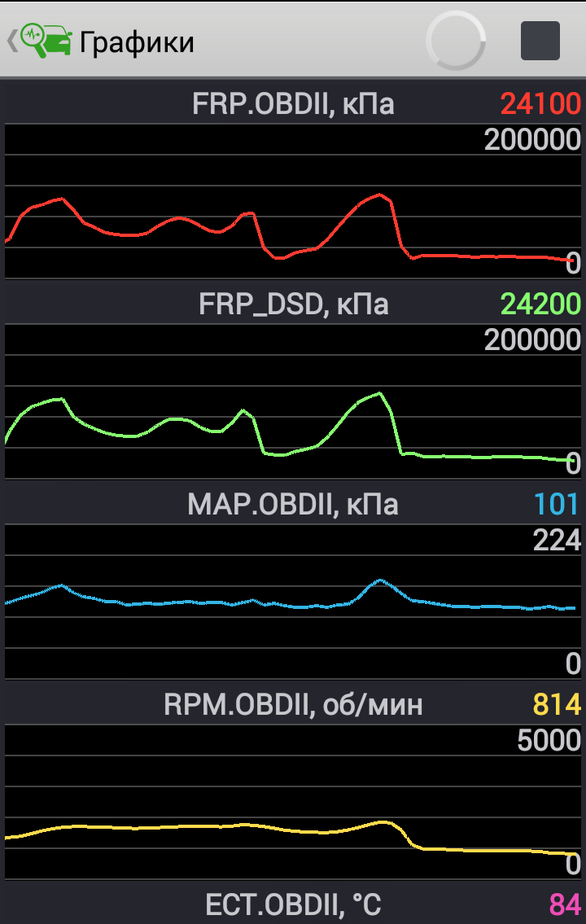Tap the 224 maximum scale label
Screen dimensions: 586x924
click(557, 541)
